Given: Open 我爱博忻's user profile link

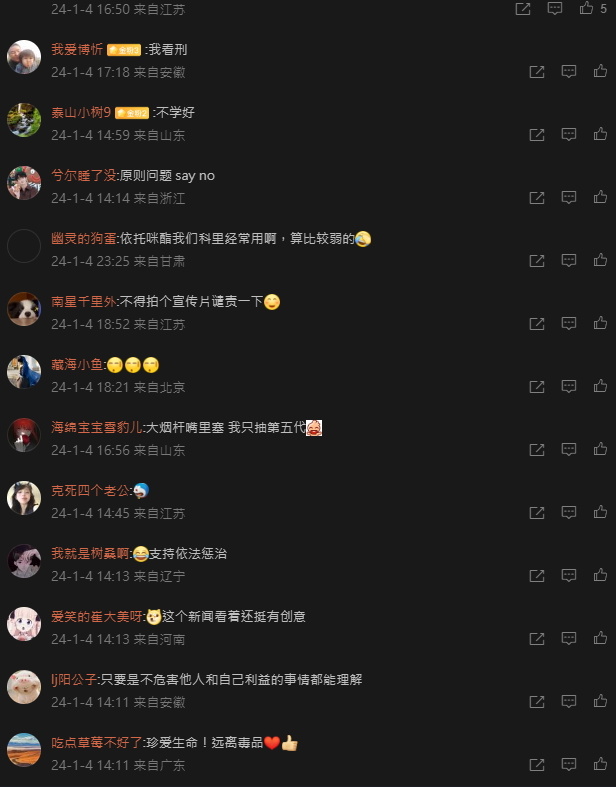Looking at the screenshot, I should (77, 49).
